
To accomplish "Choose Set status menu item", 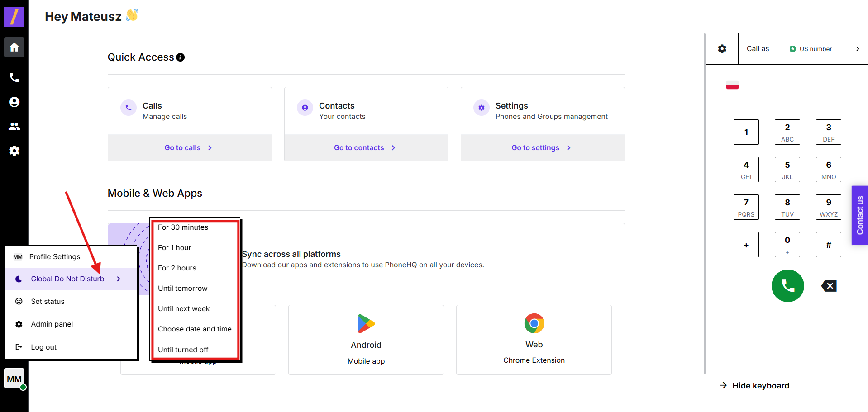I will [x=71, y=301].
